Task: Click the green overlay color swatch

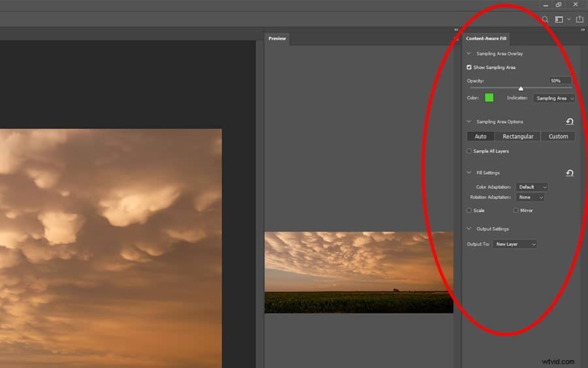Action: (489, 98)
